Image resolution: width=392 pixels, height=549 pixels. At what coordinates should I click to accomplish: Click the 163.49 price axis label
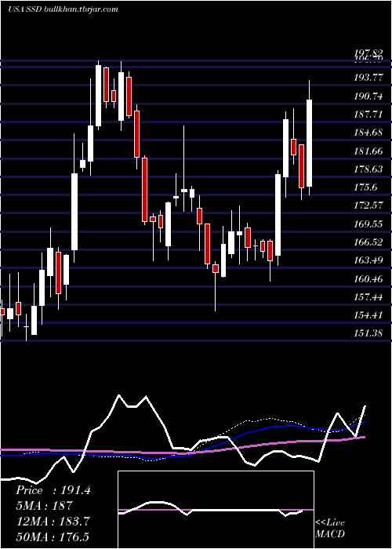pos(368,261)
